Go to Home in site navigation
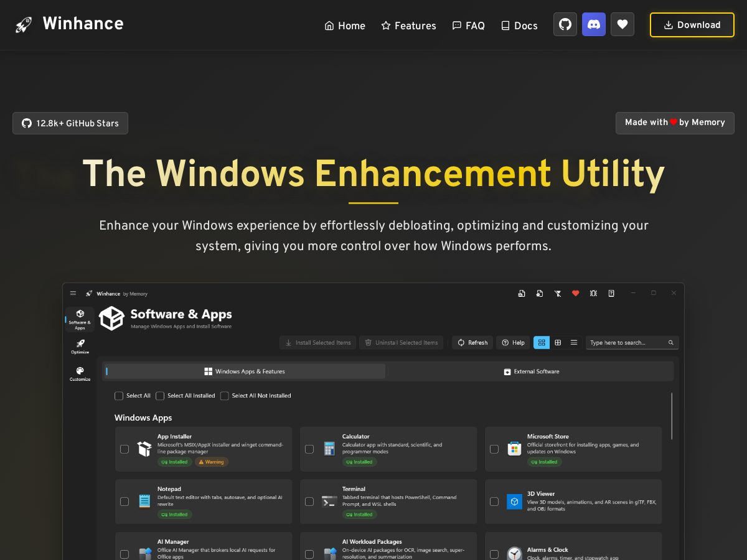Screen dimensions: 747x560 click(345, 26)
